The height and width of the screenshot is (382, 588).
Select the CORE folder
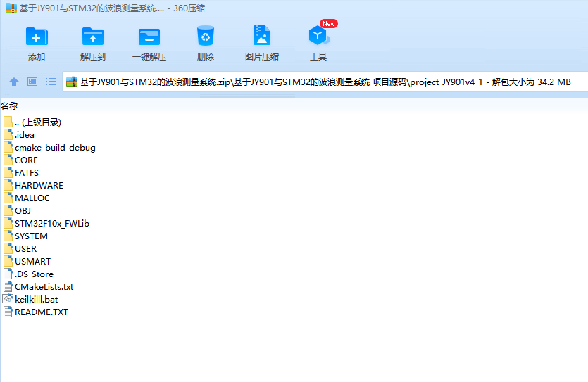click(20, 160)
